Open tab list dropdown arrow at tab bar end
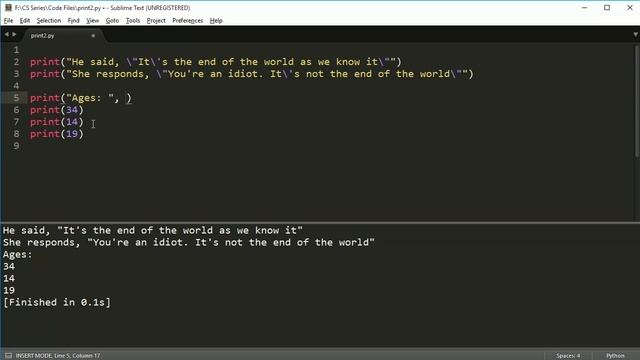This screenshot has width=640, height=360. [x=636, y=35]
